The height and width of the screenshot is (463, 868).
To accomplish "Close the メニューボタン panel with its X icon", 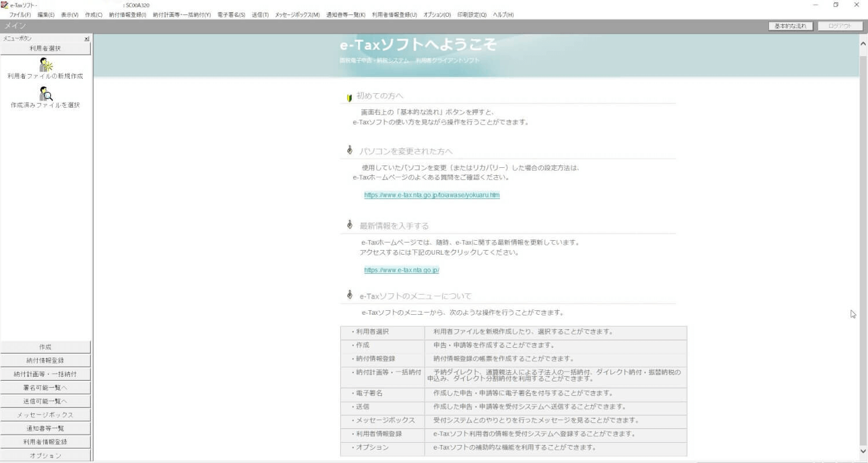I will click(86, 38).
